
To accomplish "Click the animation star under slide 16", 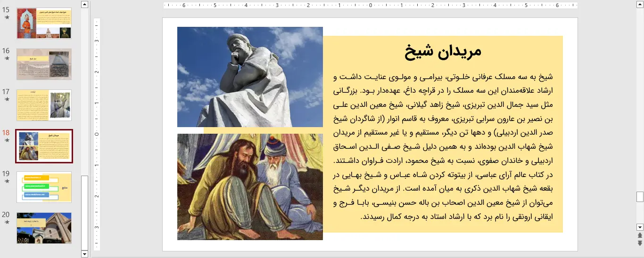I will click(7, 58).
